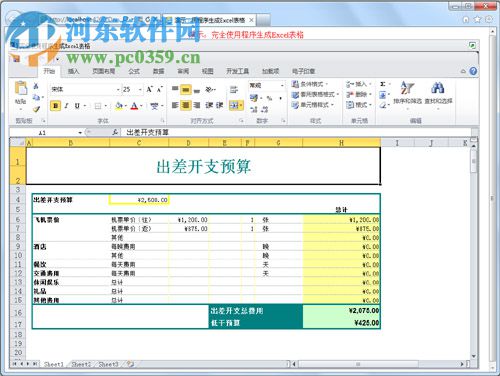Toggle Italic formatting
This screenshot has width=500, height=376.
tap(66, 106)
